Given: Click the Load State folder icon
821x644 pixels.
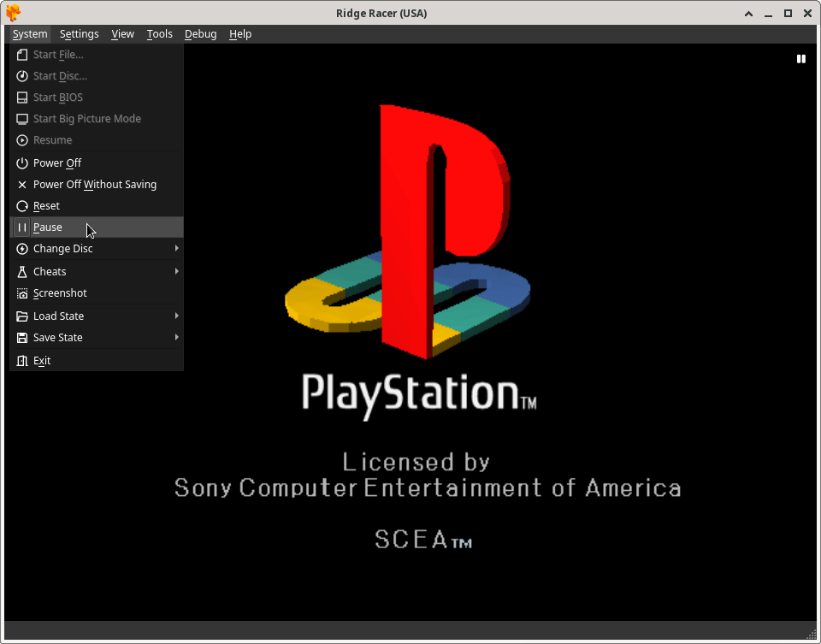Looking at the screenshot, I should (x=22, y=316).
